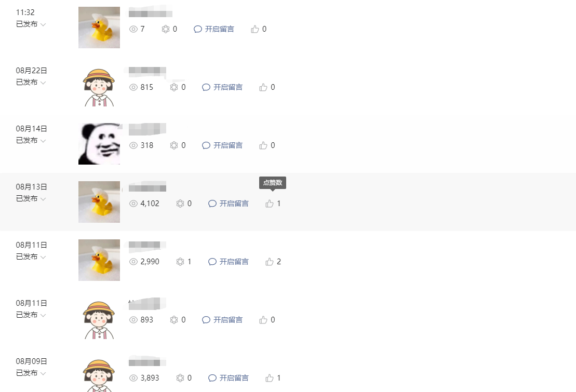Open the hat girl thumbnail dated 08月22日
This screenshot has width=576, height=392.
tap(99, 87)
